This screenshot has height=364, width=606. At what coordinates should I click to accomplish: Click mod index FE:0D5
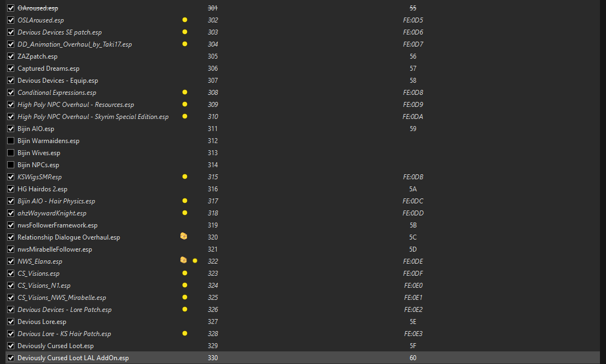click(413, 20)
